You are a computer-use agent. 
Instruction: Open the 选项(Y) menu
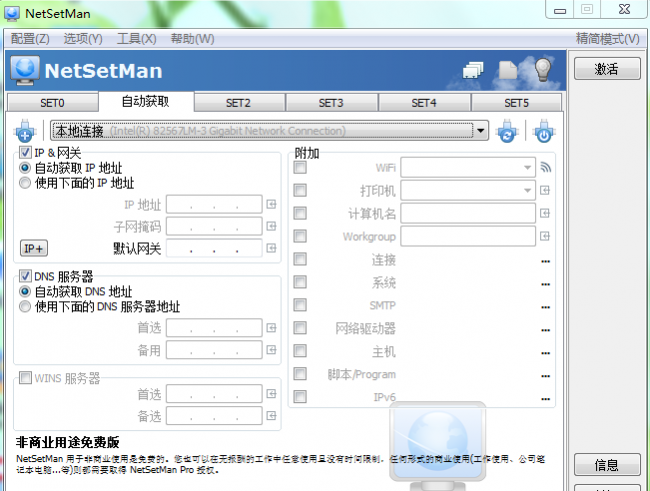83,39
